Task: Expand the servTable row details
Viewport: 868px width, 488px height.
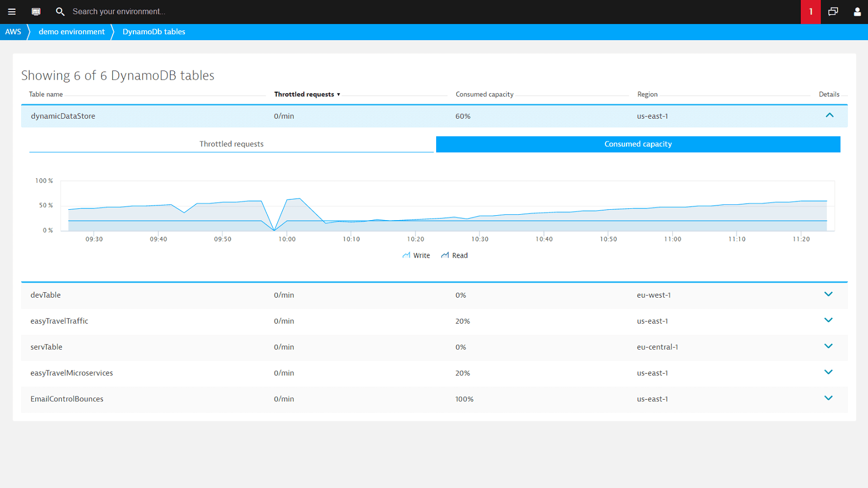Action: click(828, 346)
